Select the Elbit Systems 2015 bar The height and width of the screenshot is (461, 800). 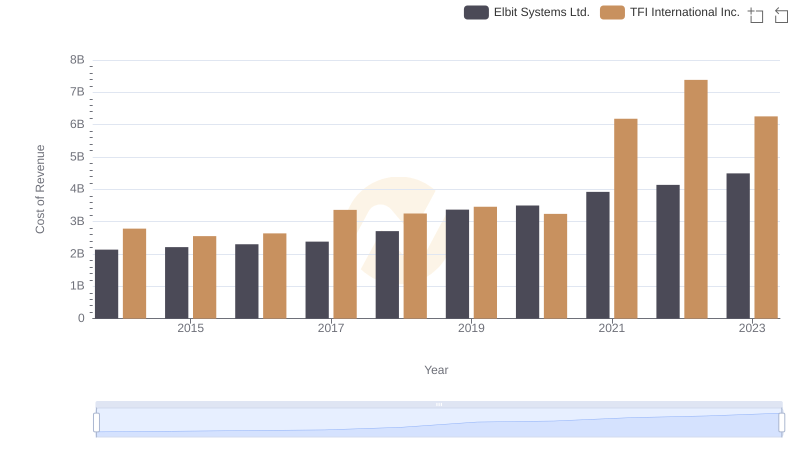pos(177,283)
